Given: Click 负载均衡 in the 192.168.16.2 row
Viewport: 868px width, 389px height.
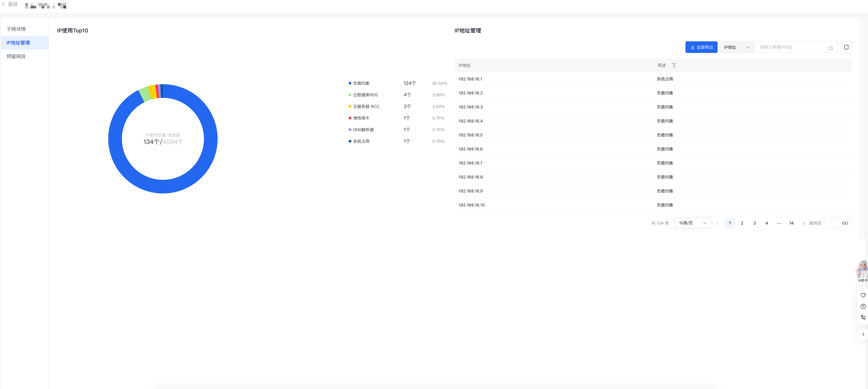Looking at the screenshot, I should (x=665, y=93).
